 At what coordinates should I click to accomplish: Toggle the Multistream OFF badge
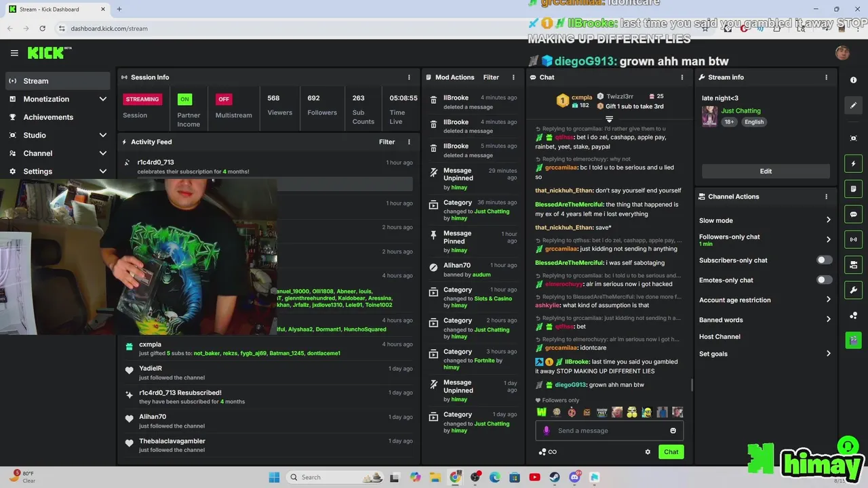tap(224, 99)
